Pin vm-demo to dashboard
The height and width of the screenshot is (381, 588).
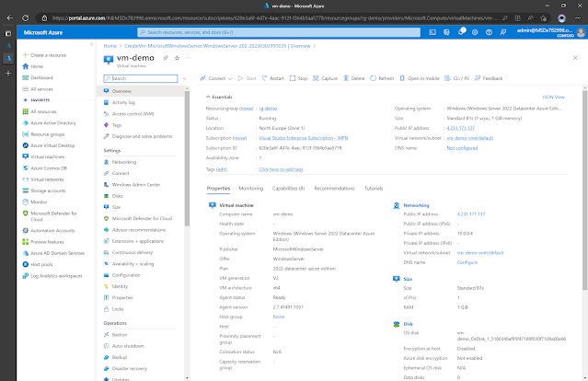(x=166, y=58)
